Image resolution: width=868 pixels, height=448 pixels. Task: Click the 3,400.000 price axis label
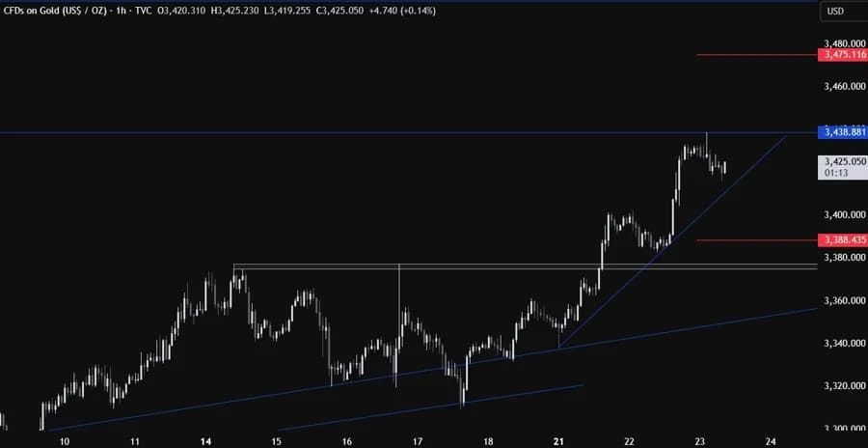coord(842,214)
